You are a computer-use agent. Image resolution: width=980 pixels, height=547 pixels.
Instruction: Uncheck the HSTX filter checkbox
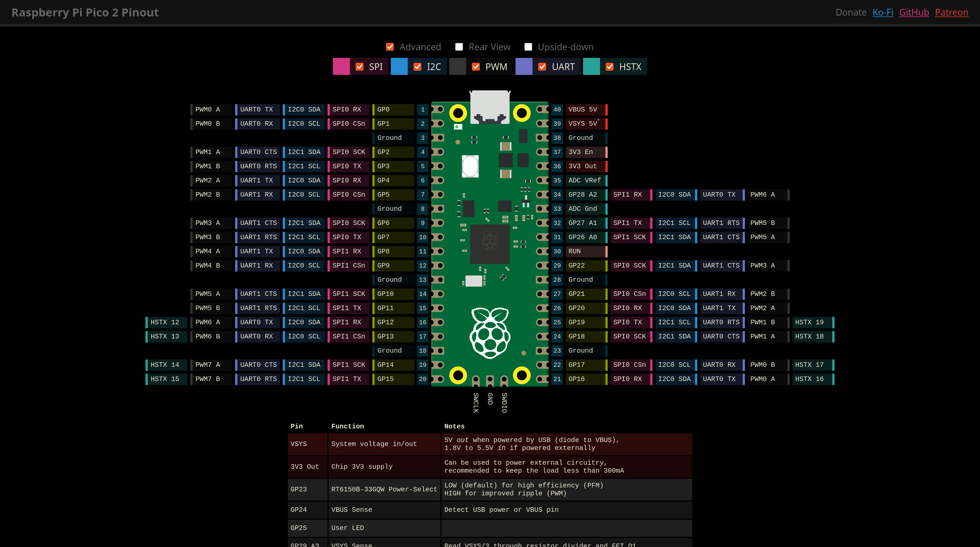(609, 67)
